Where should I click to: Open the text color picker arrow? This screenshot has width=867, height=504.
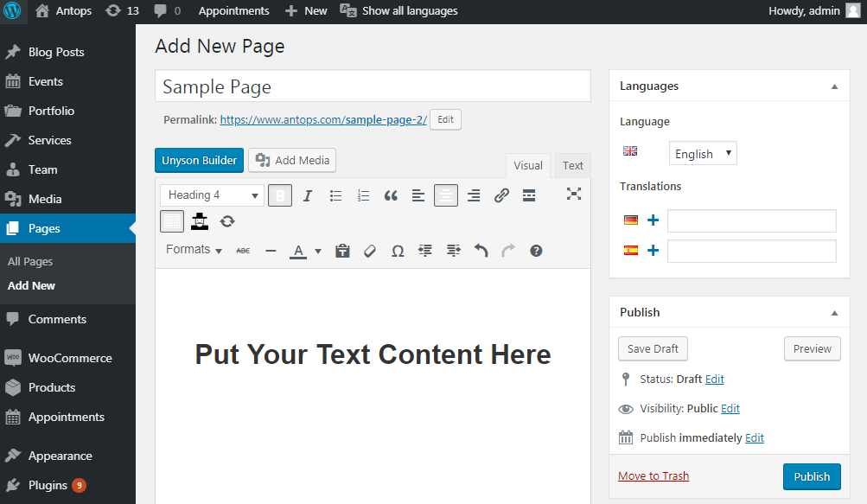pyautogui.click(x=318, y=252)
